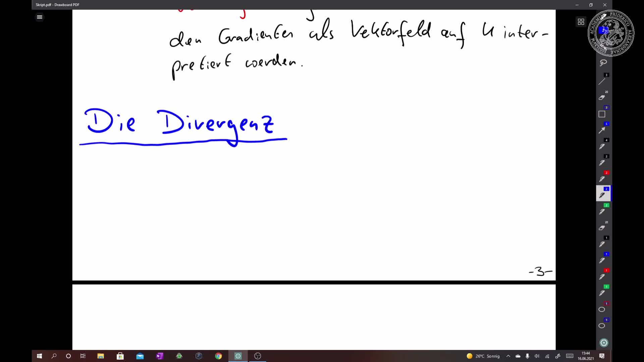Open the Action Center notifications
The image size is (644, 362).
pyautogui.click(x=602, y=356)
